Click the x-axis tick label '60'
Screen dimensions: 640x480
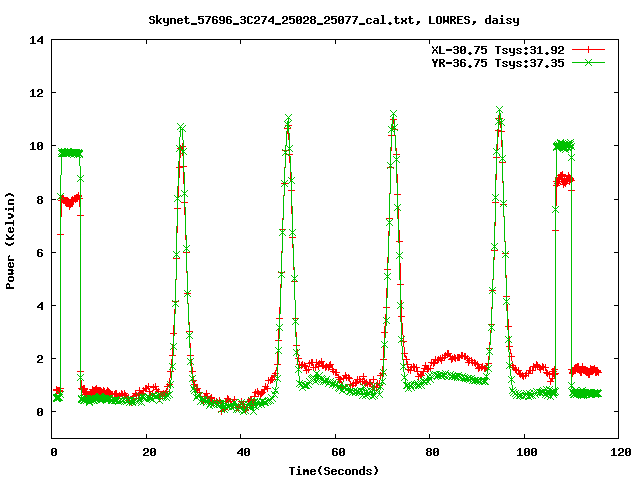coord(338,452)
